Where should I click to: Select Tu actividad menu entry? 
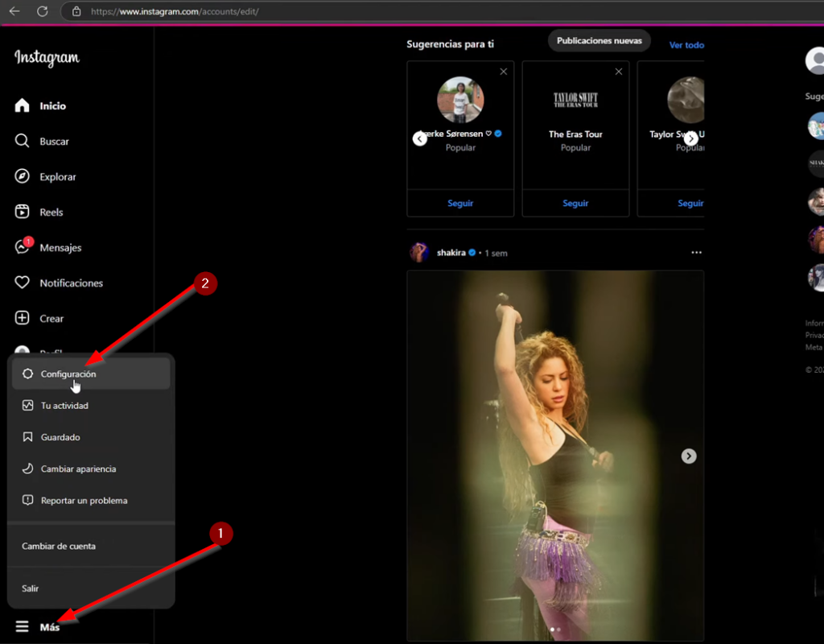pos(91,406)
